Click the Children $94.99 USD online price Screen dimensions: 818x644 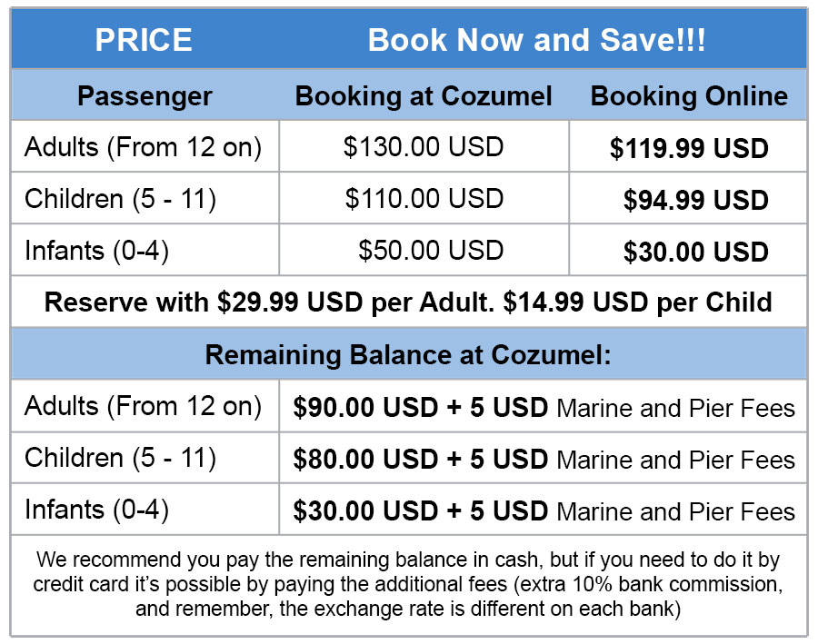(695, 200)
